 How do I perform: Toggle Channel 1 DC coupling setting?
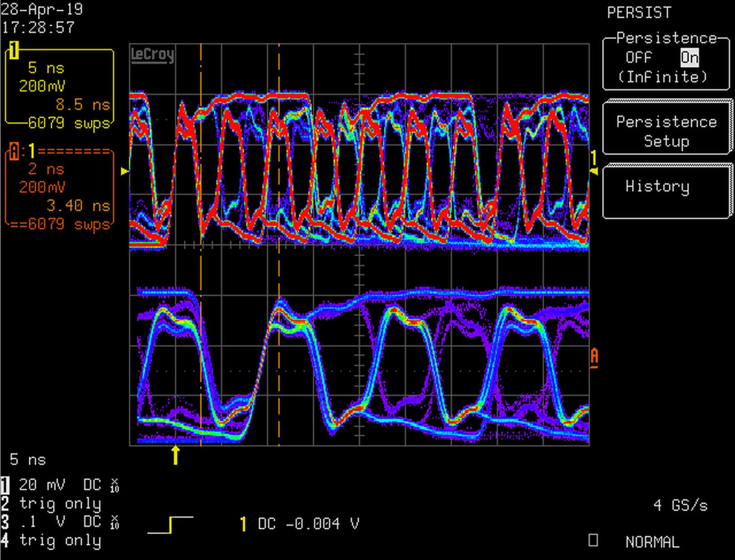pyautogui.click(x=92, y=485)
